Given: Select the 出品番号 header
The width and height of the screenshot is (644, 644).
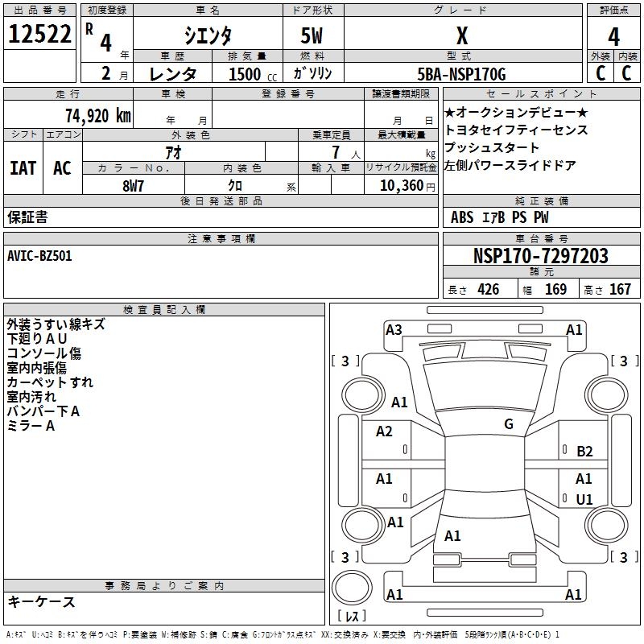Looking at the screenshot, I should pyautogui.click(x=39, y=10).
